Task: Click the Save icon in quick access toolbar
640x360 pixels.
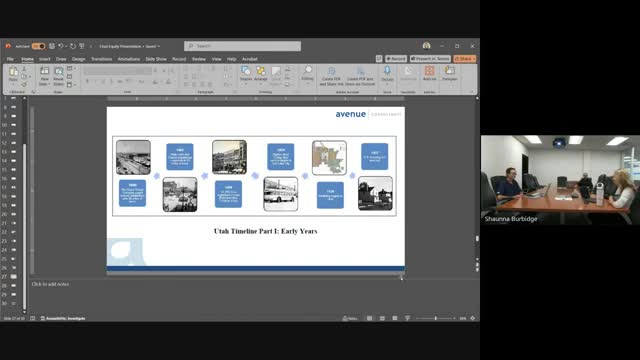Action: coord(52,46)
